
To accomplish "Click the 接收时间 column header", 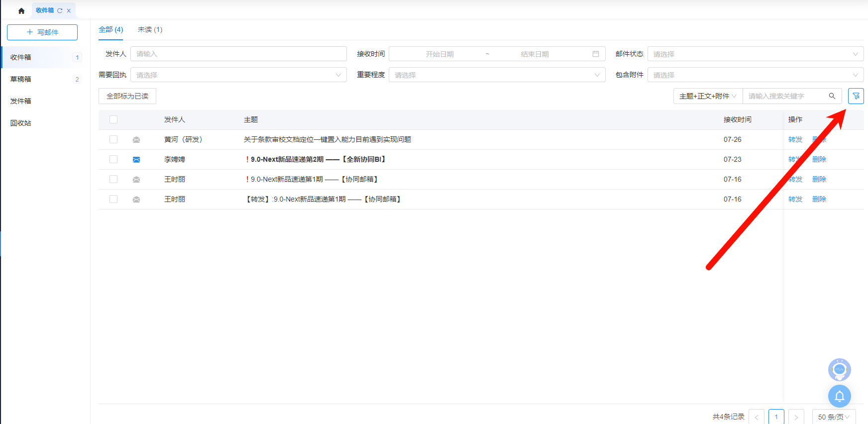I will (x=737, y=119).
